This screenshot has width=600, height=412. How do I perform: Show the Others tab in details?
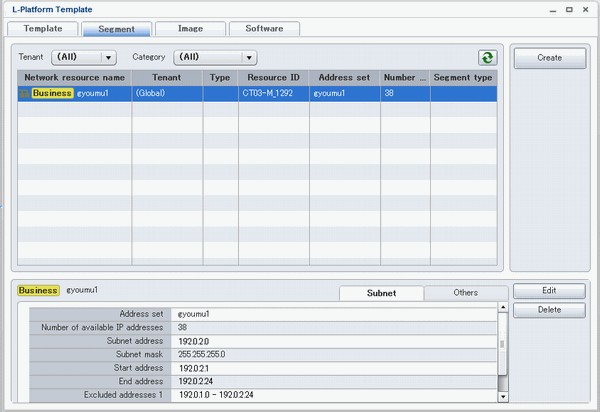[465, 293]
